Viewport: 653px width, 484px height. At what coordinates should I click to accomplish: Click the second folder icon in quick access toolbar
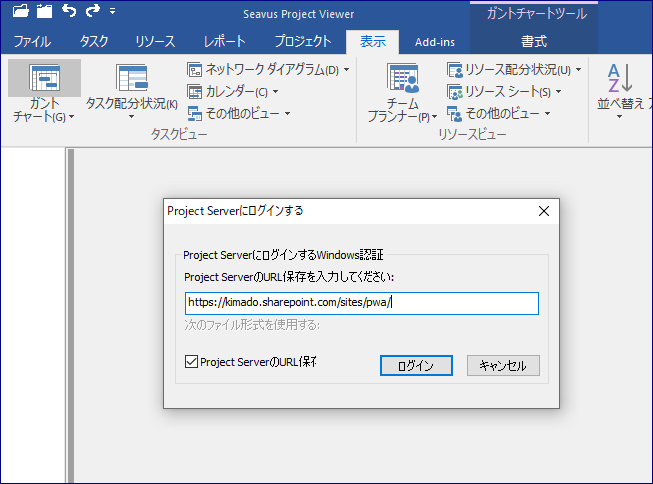tap(44, 10)
